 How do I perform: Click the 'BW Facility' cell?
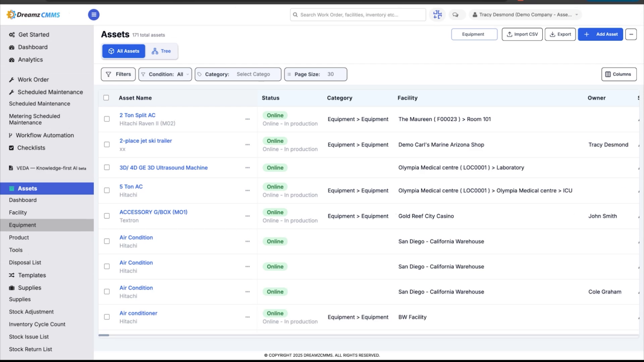pos(412,317)
